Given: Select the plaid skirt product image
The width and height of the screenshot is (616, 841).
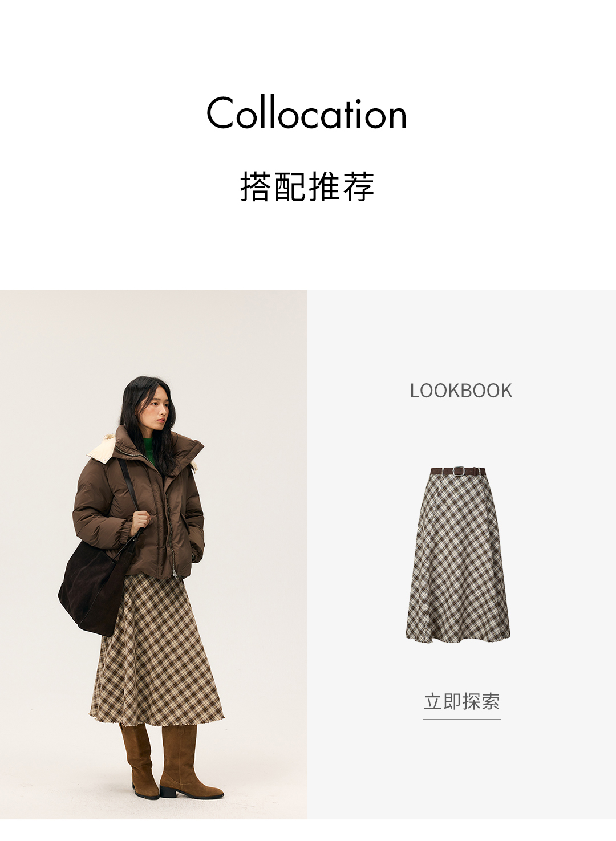Looking at the screenshot, I should click(x=459, y=552).
